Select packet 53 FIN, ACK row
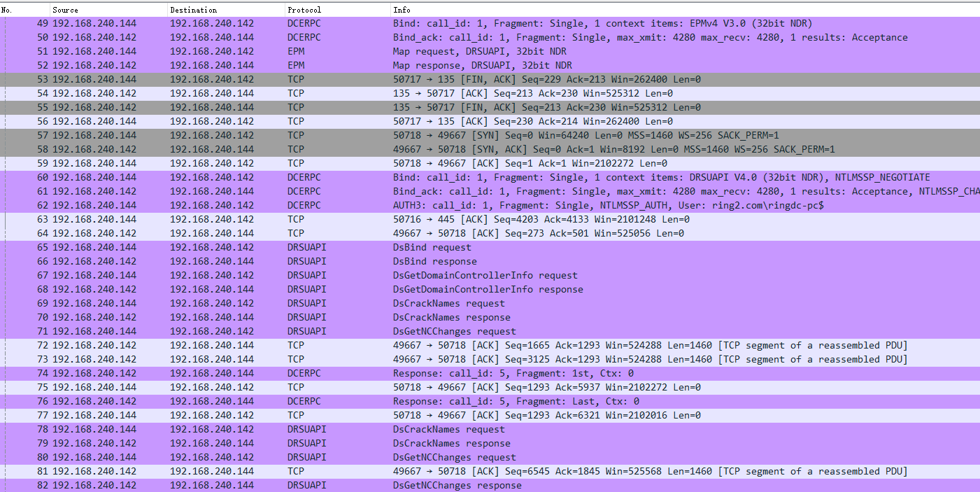 (x=490, y=79)
